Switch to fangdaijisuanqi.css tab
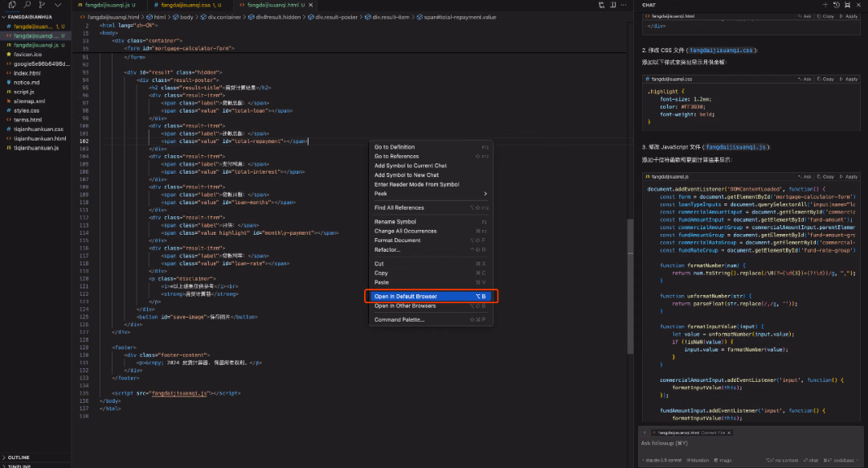The width and height of the screenshot is (868, 468). pyautogui.click(x=187, y=5)
